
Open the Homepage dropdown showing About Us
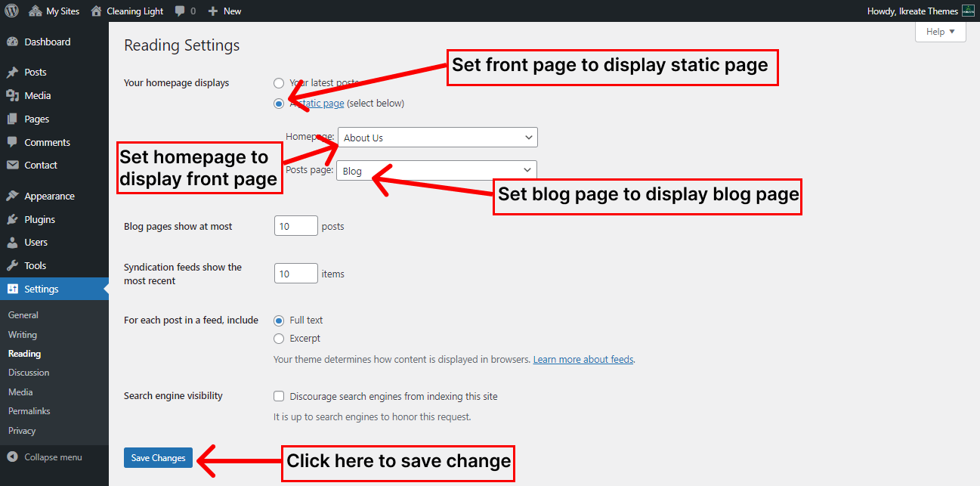coord(437,138)
